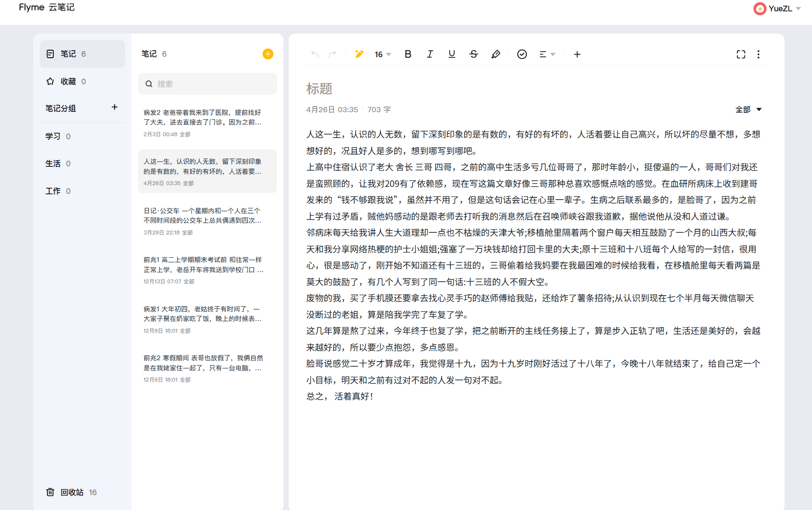
Task: Undo the last edit
Action: point(314,54)
